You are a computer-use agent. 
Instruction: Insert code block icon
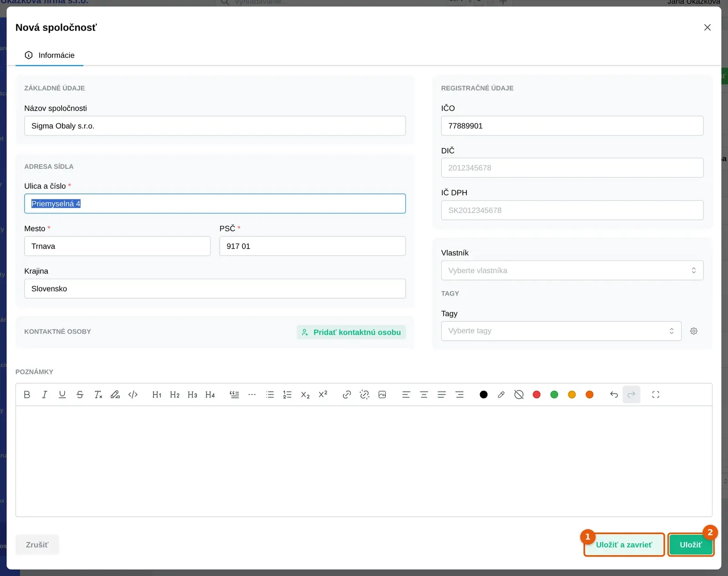point(133,395)
